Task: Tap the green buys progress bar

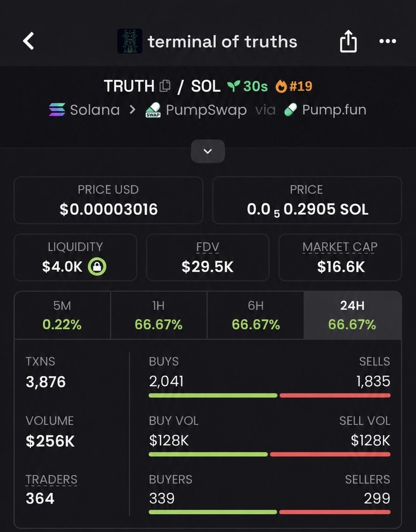Action: [213, 395]
